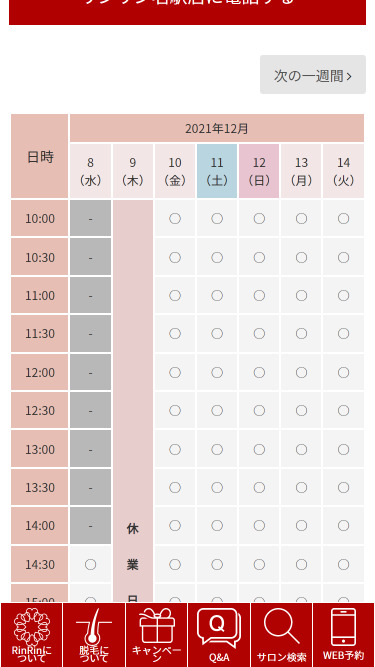Open the hair removal info icon

pyautogui.click(x=94, y=635)
